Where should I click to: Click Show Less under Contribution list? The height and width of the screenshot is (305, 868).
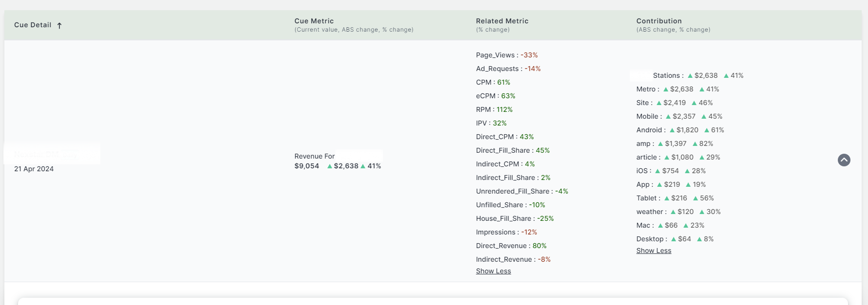[653, 251]
